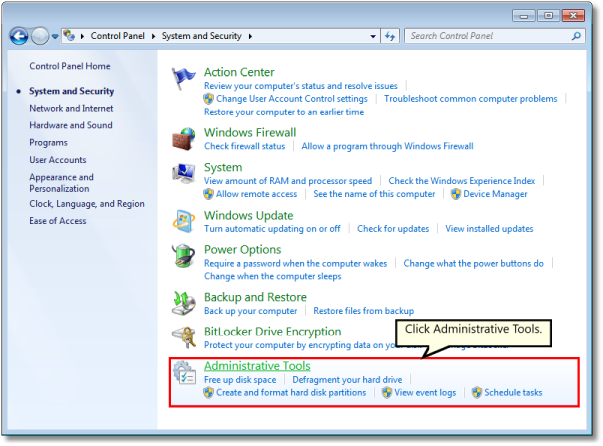The height and width of the screenshot is (446, 603).
Task: Click View installed updates
Action: pyautogui.click(x=489, y=229)
